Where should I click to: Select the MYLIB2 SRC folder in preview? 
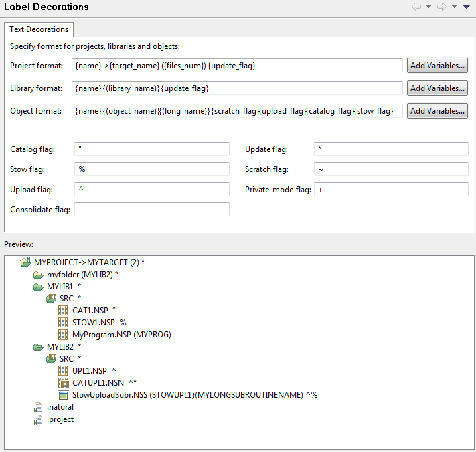click(66, 359)
